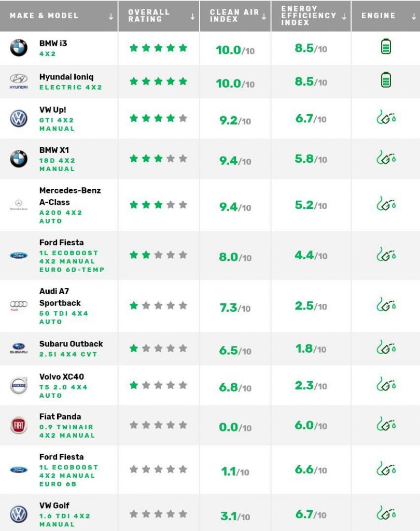
Task: Open the BMW X1 model link
Action: [54, 150]
